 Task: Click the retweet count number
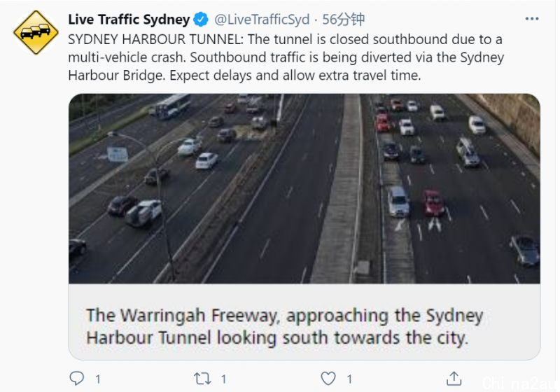coord(223,379)
